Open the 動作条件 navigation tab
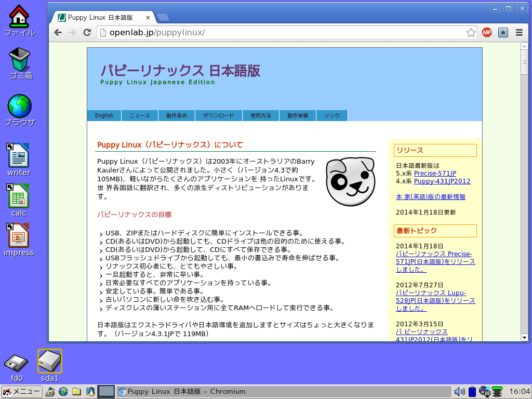Screen dimensions: 532x399 click(177, 115)
